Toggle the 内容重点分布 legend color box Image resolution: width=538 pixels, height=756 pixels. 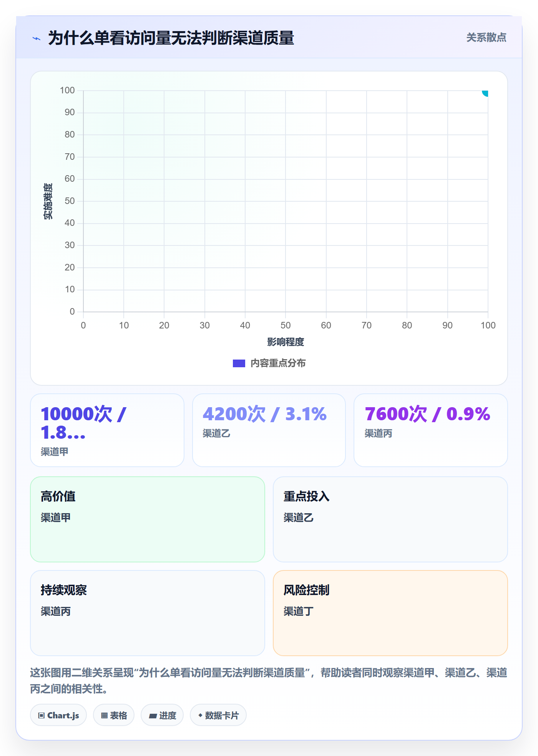239,363
